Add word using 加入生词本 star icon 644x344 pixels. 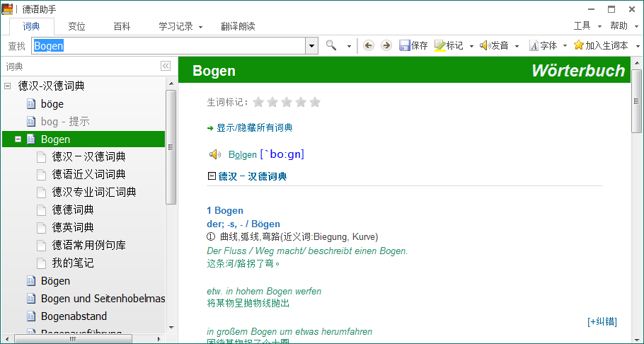pyautogui.click(x=579, y=45)
